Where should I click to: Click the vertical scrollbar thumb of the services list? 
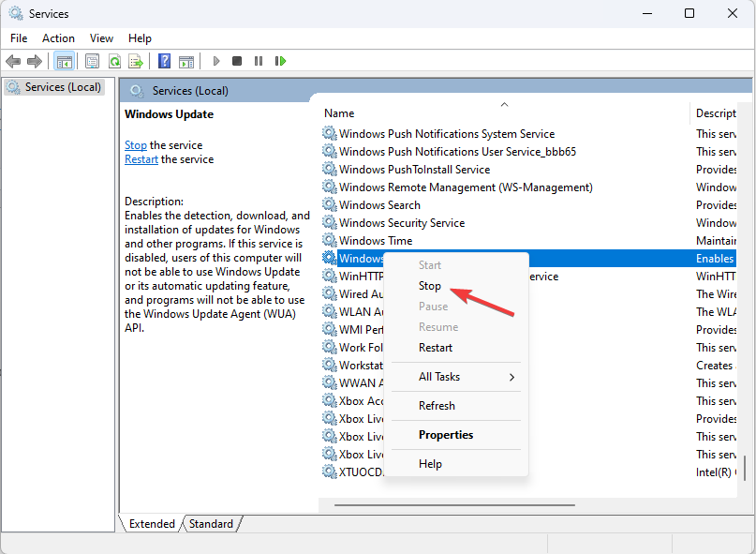pyautogui.click(x=745, y=470)
